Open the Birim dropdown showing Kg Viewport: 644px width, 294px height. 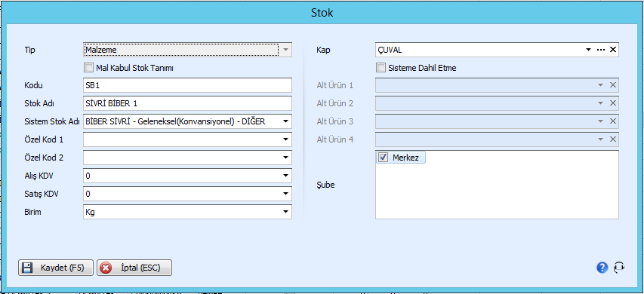286,212
